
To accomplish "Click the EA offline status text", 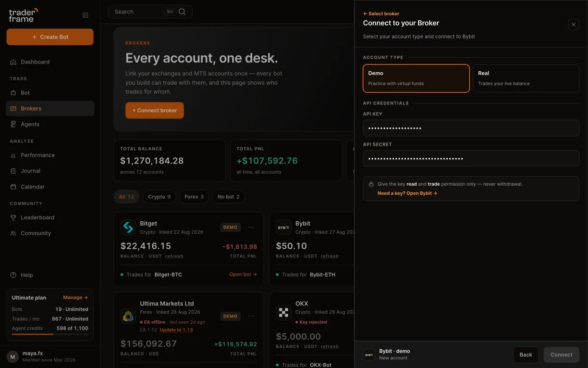I will click(153, 322).
